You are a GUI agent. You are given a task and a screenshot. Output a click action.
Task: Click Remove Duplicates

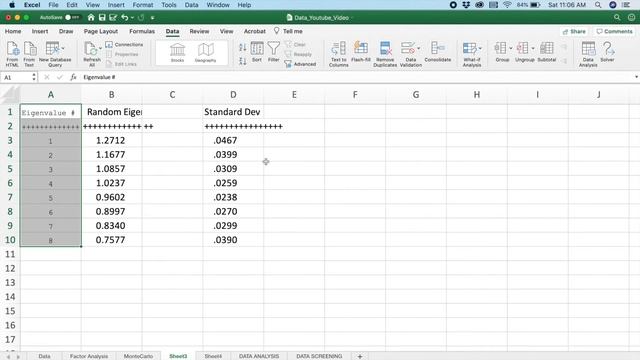(x=385, y=53)
